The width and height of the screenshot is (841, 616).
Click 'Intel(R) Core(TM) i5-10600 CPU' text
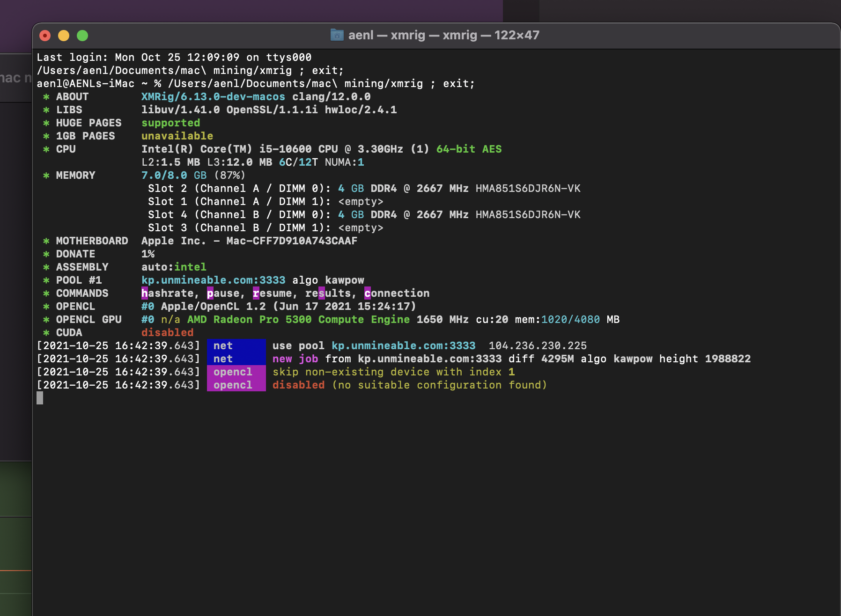[x=240, y=149]
